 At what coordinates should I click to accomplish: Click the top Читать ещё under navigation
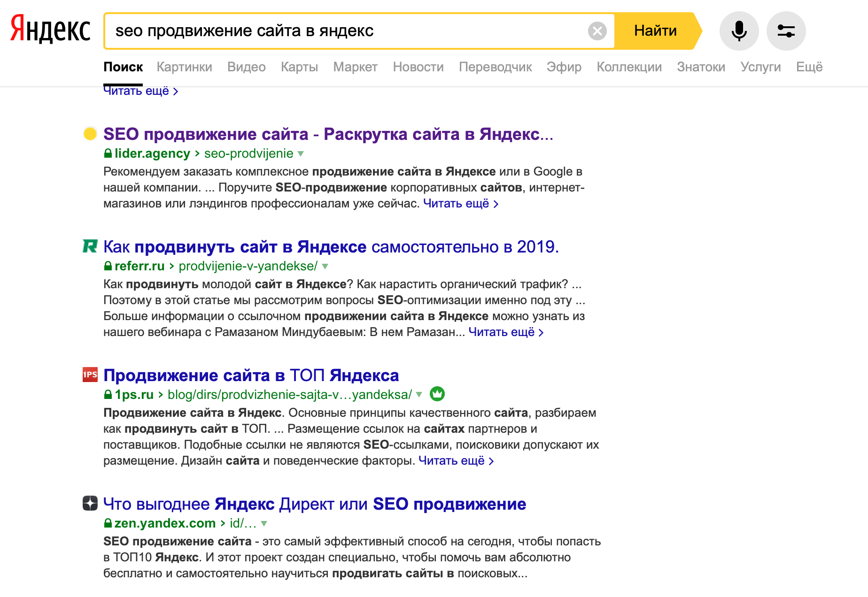pos(140,91)
